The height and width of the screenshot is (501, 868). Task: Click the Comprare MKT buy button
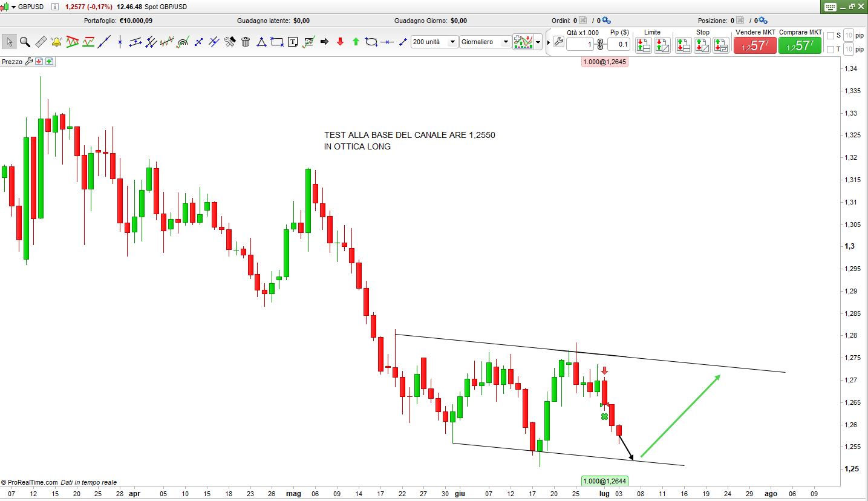[800, 45]
